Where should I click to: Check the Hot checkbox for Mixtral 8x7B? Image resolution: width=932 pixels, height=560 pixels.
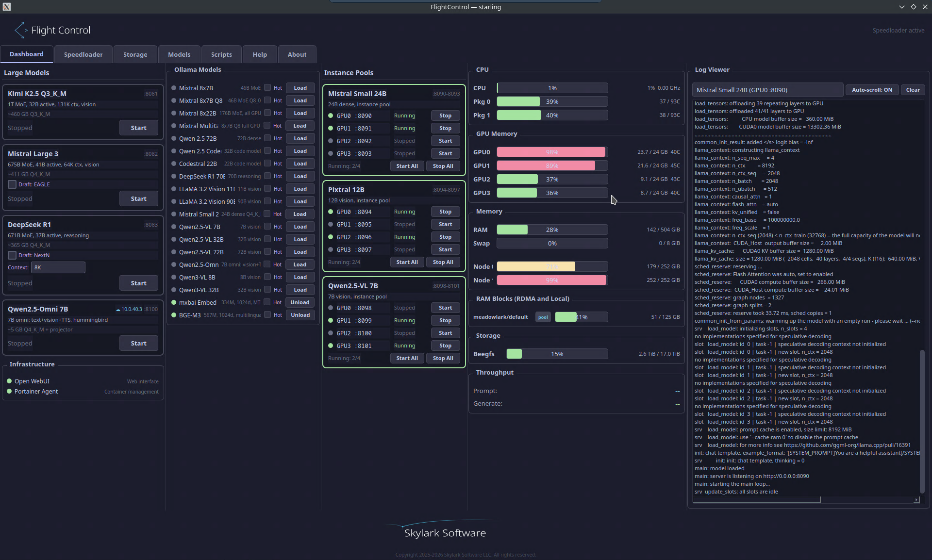(x=267, y=87)
